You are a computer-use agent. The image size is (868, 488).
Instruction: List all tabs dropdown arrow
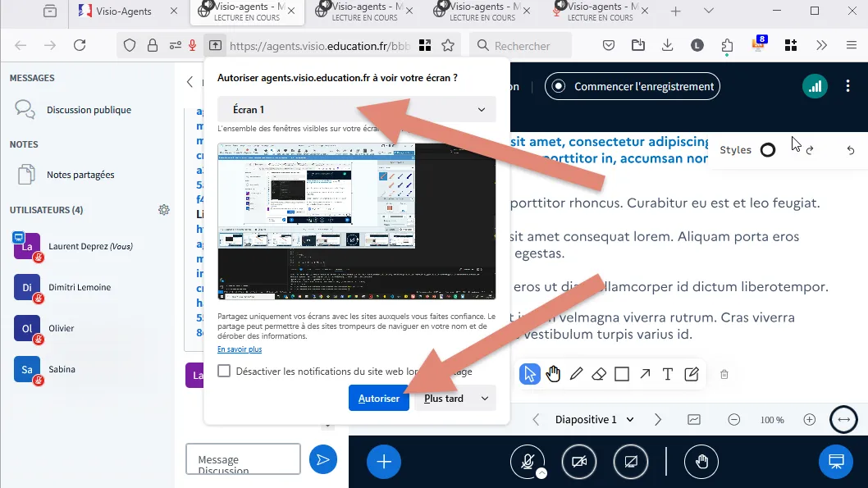coord(709,11)
